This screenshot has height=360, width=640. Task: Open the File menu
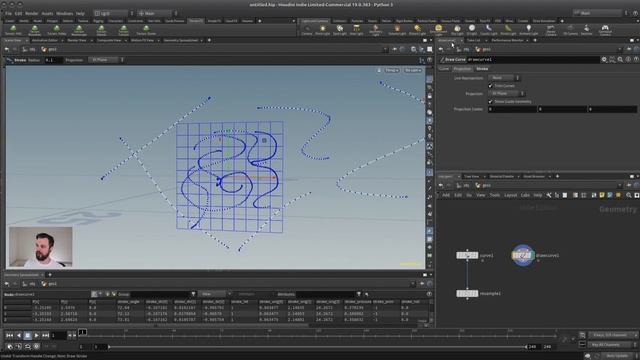pos(8,13)
